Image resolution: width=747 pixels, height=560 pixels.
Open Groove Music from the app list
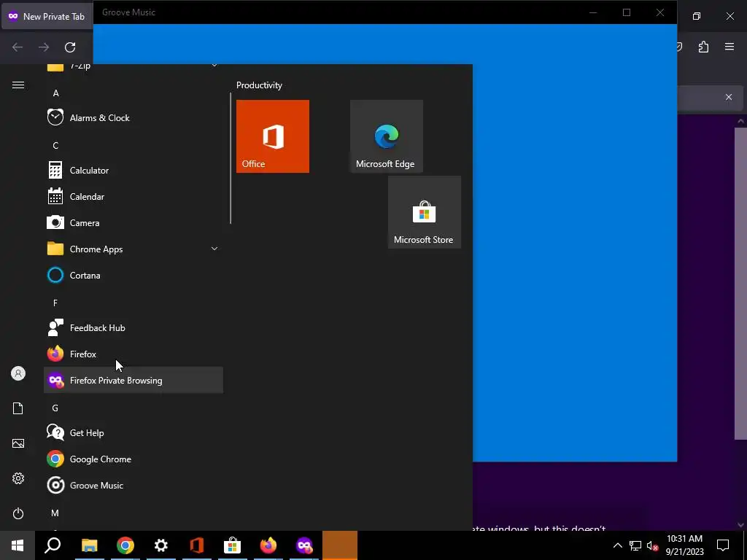(133, 485)
